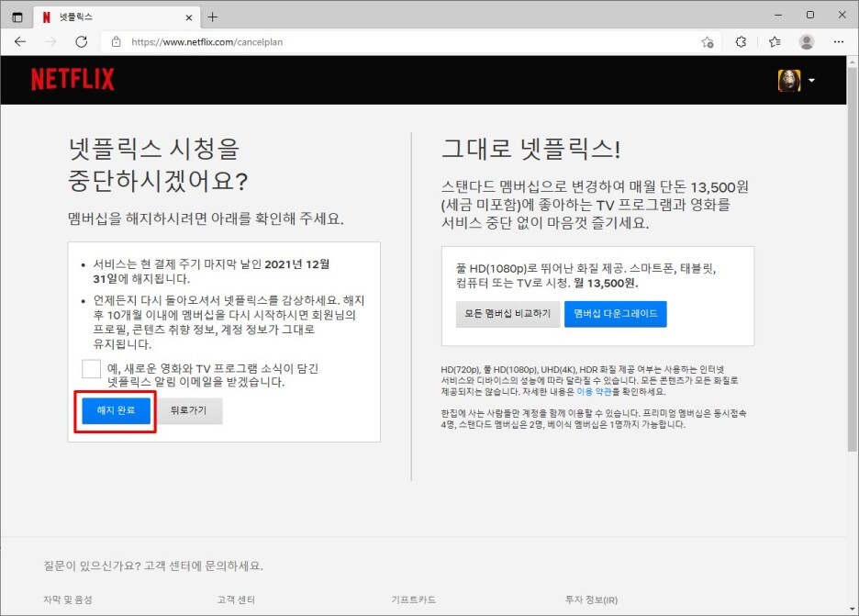This screenshot has height=616, width=859.
Task: Check the 넷플릭스 알림 이메일 checkbox
Action: [x=91, y=369]
